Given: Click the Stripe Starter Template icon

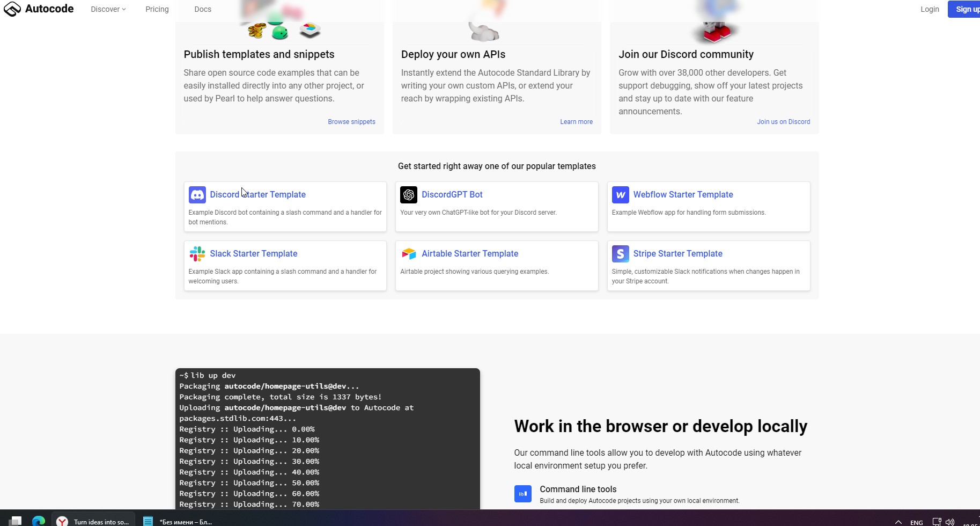Looking at the screenshot, I should point(621,254).
